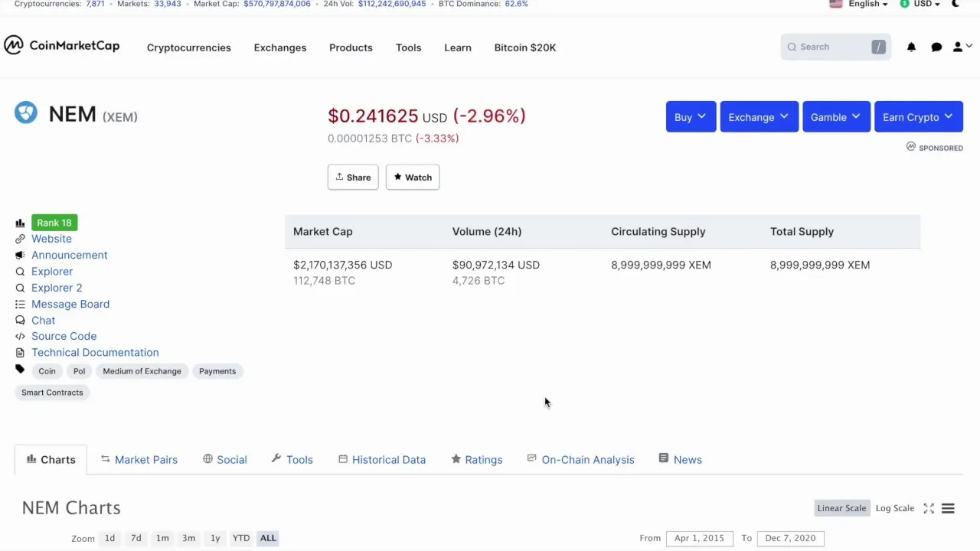Screen dimensions: 980x551
Task: Click the Share button
Action: [x=353, y=178]
